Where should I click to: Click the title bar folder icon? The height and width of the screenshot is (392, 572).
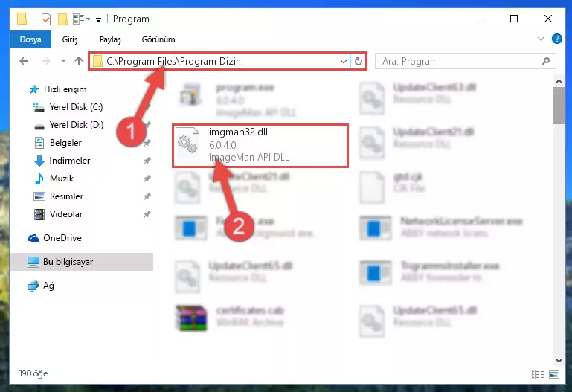click(22, 19)
